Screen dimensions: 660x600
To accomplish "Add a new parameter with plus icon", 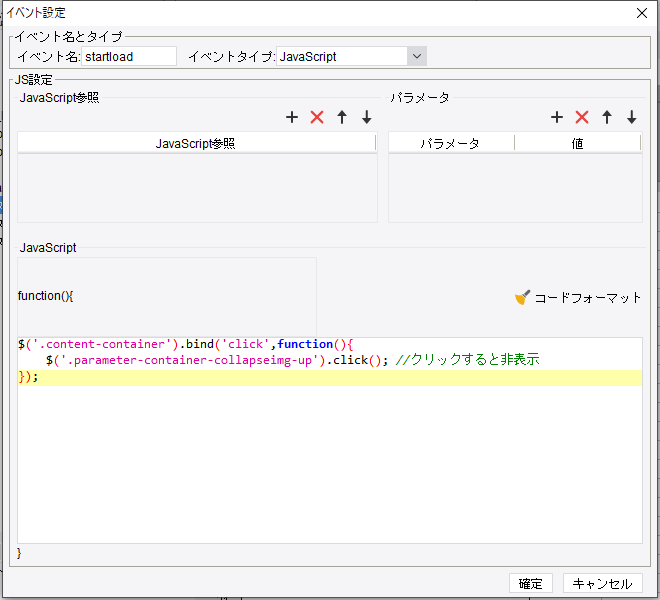I will 557,117.
